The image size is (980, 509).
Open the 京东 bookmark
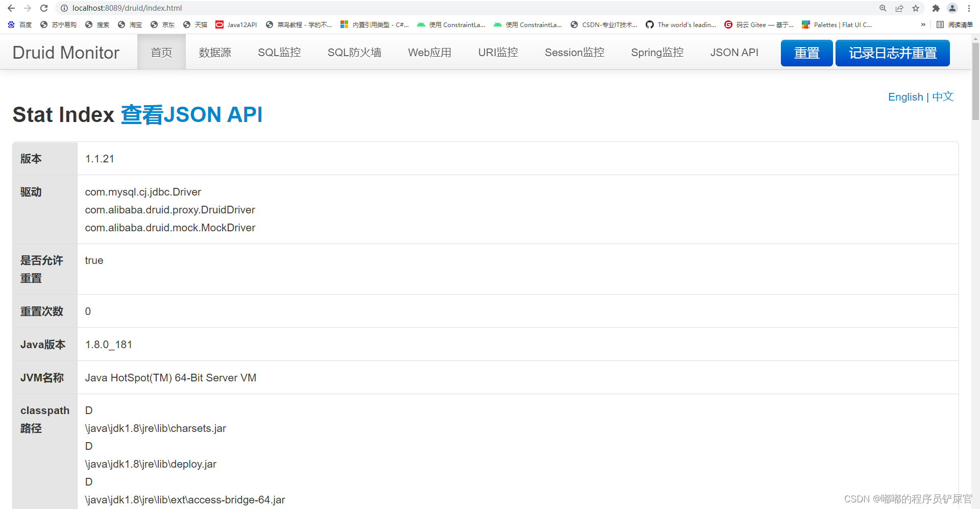pyautogui.click(x=162, y=25)
